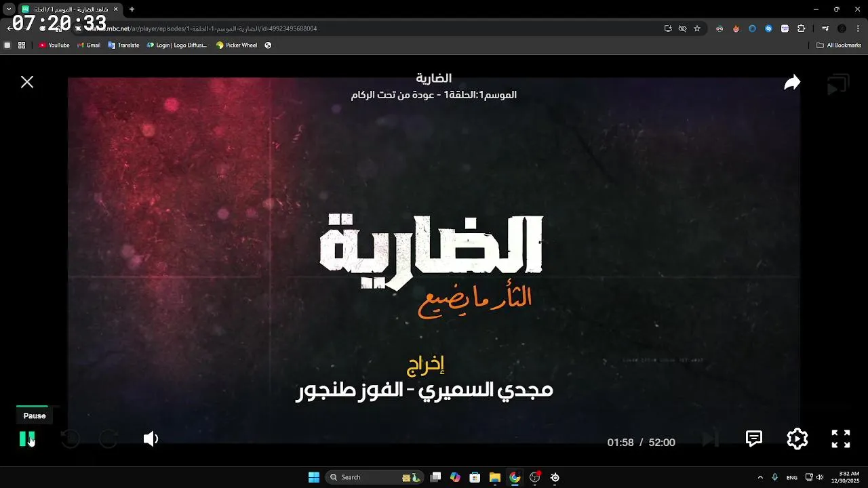Screen dimensions: 868x488
Task: Open the Windows Start menu
Action: tap(314, 477)
